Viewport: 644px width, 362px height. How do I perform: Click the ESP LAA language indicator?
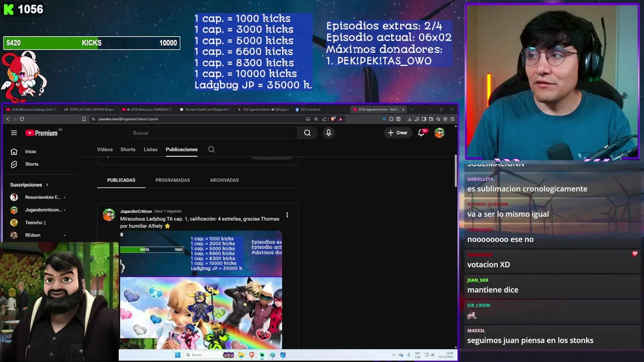point(418,355)
